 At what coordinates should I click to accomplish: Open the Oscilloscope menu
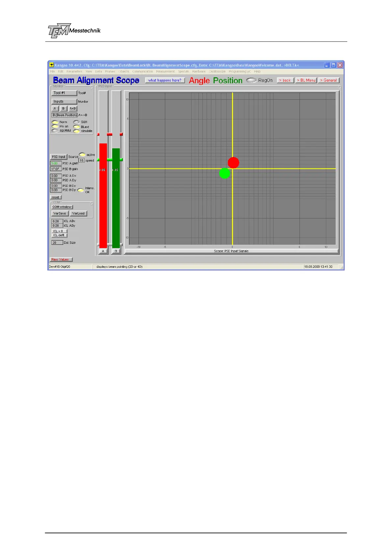[217, 71]
